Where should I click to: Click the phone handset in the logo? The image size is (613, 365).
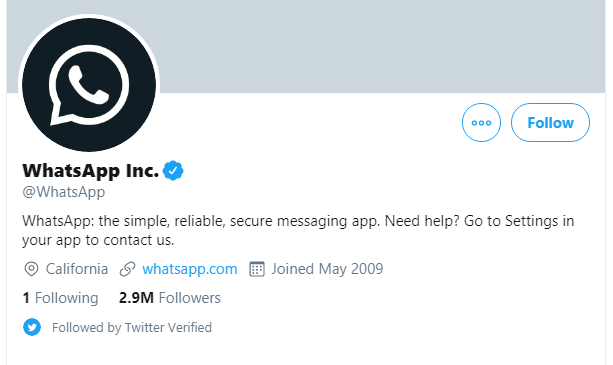coord(88,85)
